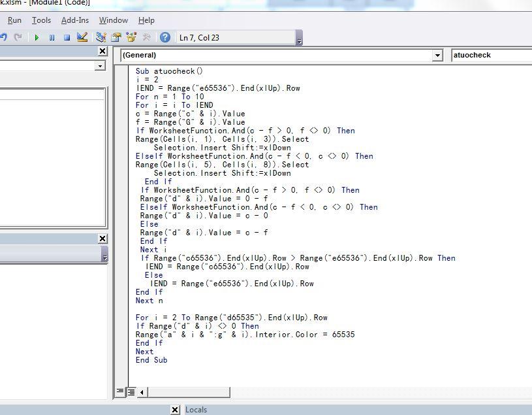Open the Add-Ins menu

[75, 20]
